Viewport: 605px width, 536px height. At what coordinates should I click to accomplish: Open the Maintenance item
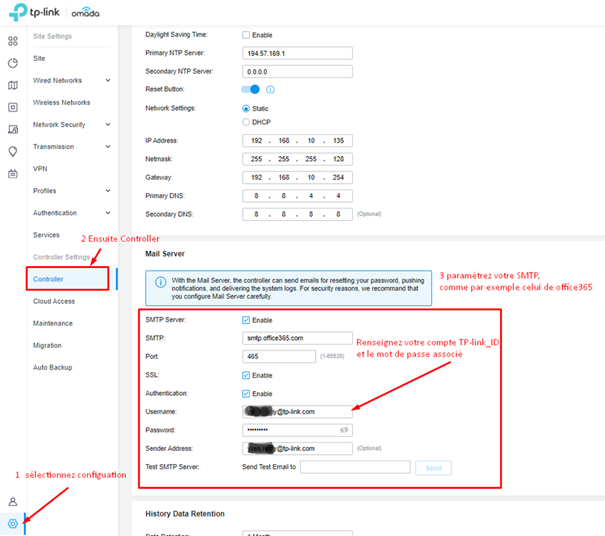(x=52, y=323)
